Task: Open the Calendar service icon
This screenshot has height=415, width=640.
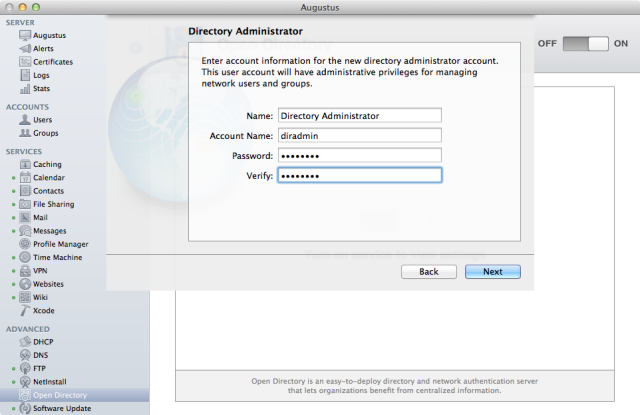Action: click(25, 178)
